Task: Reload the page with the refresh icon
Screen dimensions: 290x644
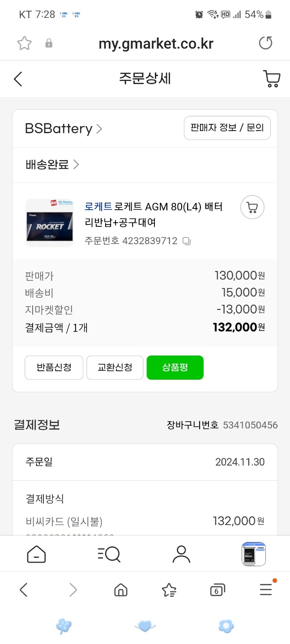Action: [x=265, y=43]
